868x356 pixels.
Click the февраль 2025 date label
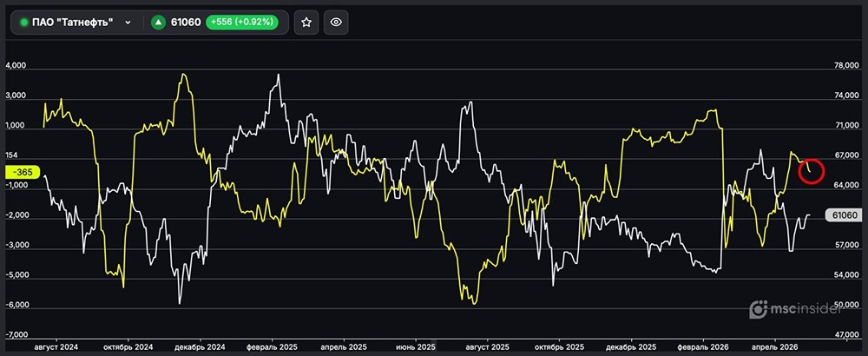pyautogui.click(x=273, y=346)
